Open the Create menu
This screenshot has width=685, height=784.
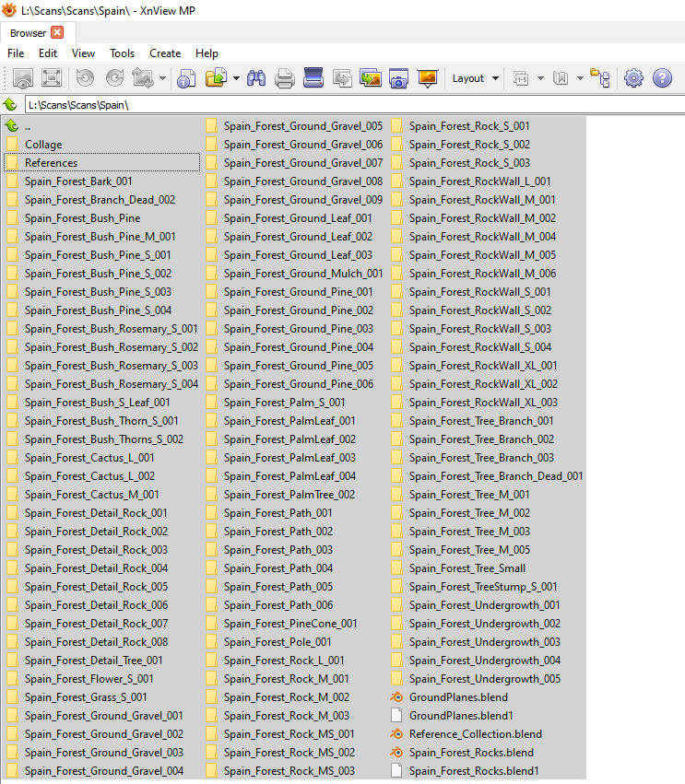click(165, 53)
